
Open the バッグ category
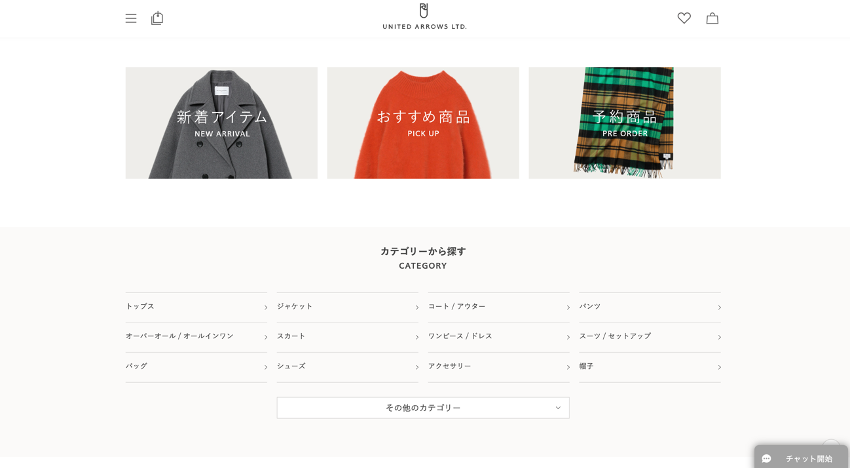196,367
